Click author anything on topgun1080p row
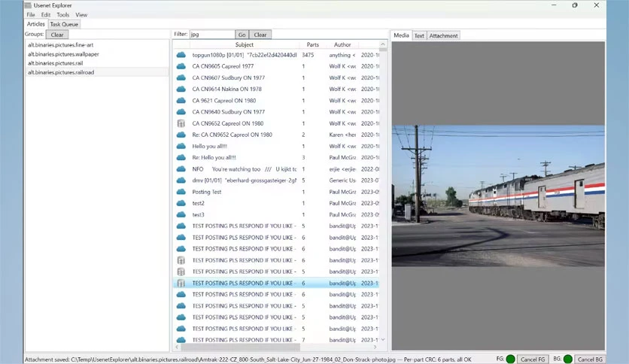This screenshot has height=364, width=629. (x=342, y=55)
